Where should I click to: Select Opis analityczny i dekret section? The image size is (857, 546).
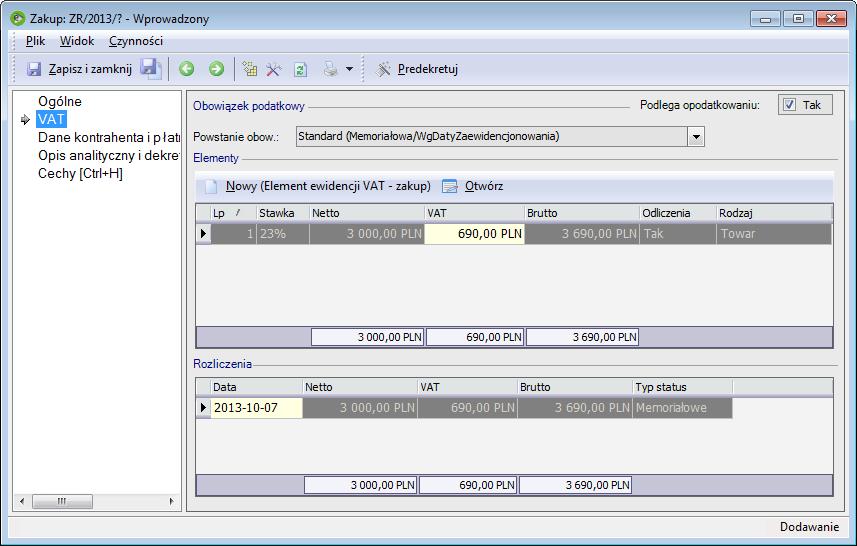(109, 155)
